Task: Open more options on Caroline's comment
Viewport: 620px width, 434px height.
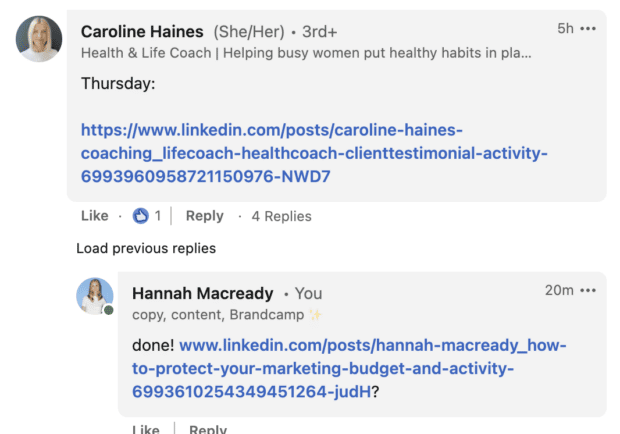Action: tap(588, 28)
